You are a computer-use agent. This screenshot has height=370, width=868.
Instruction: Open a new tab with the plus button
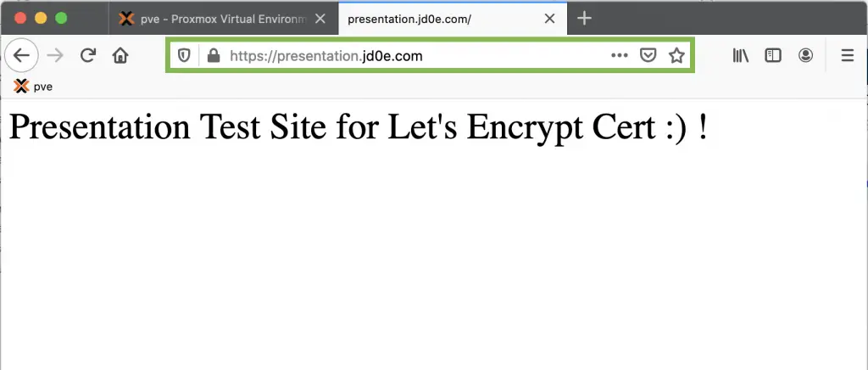click(x=584, y=19)
